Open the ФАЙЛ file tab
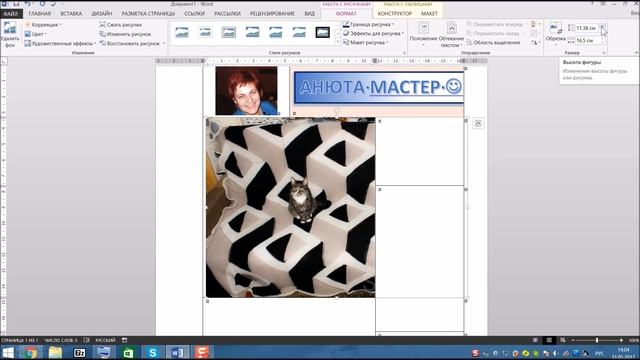640x360 pixels. click(x=11, y=14)
